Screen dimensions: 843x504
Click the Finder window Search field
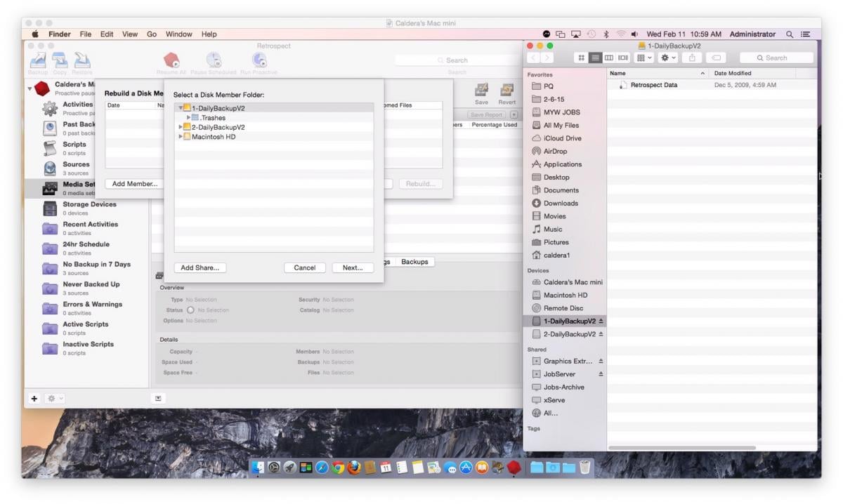(776, 58)
